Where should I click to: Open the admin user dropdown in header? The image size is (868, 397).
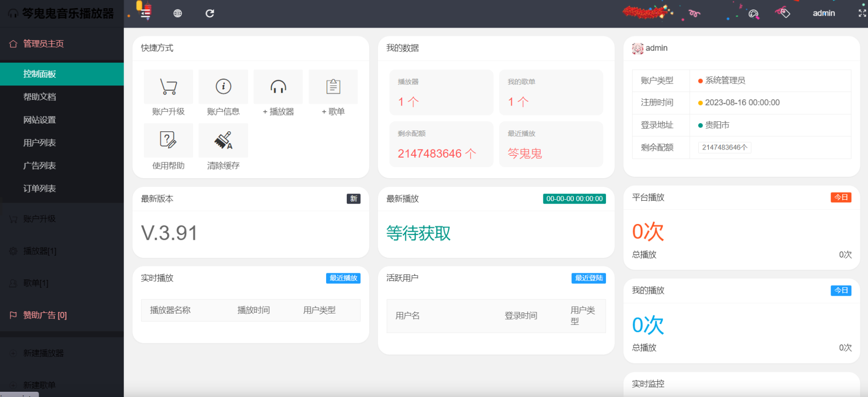coord(824,13)
